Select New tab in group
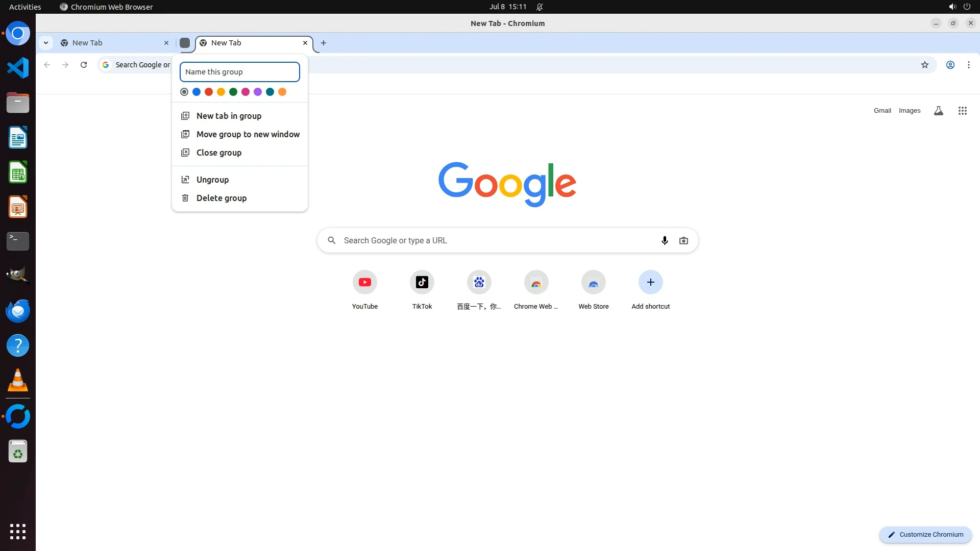The image size is (980, 551). 229,116
